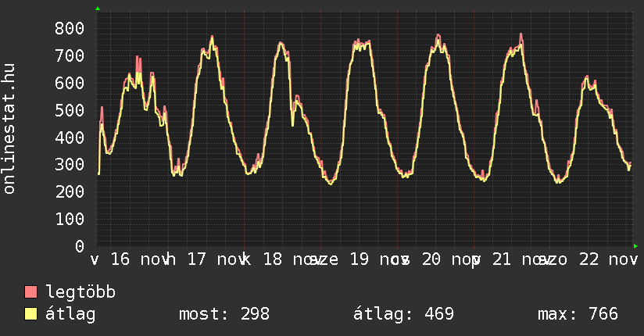Click the 300 y-axis label
This screenshot has width=644, height=336.
69,165
